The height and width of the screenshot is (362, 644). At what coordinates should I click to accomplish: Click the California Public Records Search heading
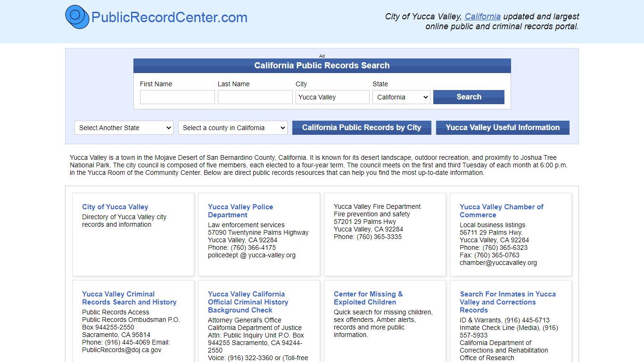(322, 66)
